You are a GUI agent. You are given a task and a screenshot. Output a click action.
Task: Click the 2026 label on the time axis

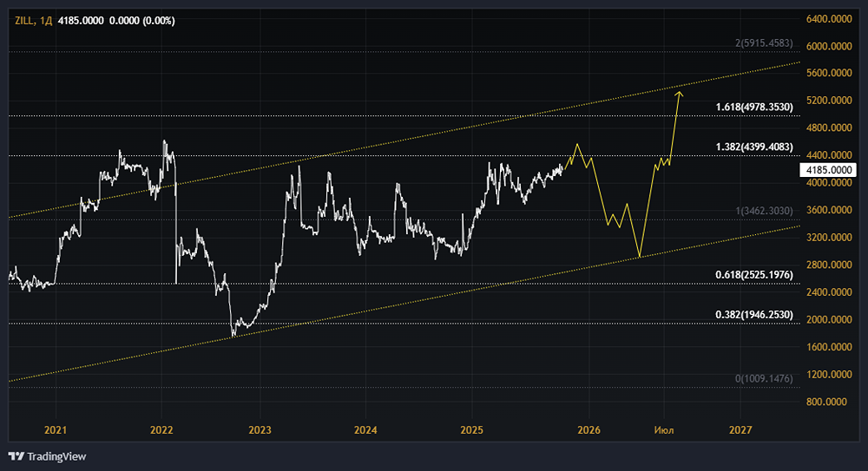[x=589, y=430]
